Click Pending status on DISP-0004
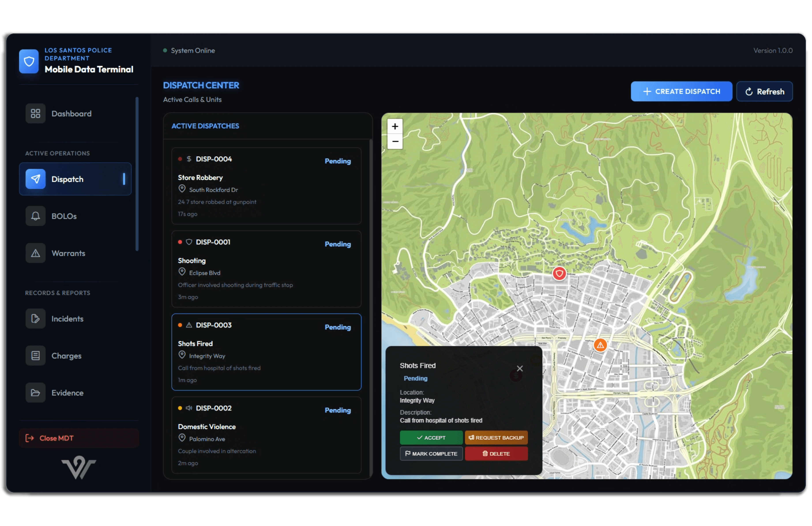The image size is (812, 526). tap(337, 161)
